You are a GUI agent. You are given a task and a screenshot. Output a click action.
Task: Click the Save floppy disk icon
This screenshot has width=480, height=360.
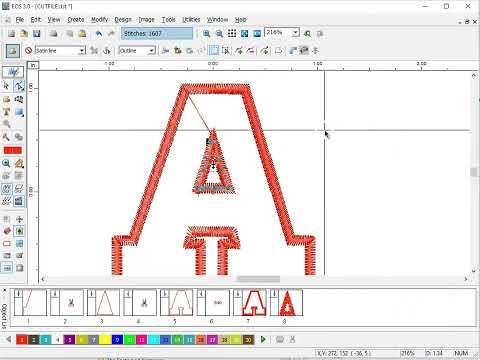click(36, 33)
